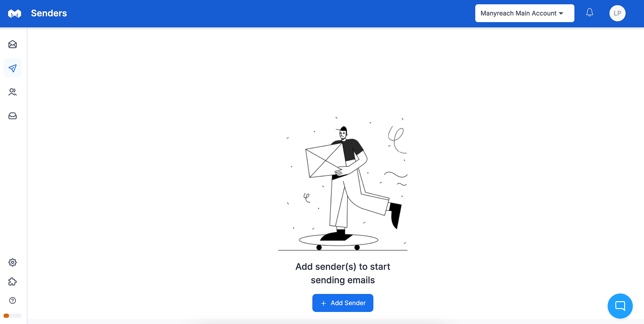This screenshot has height=324, width=644.
Task: Expand the Manyreach Main Account dropdown
Action: click(525, 13)
